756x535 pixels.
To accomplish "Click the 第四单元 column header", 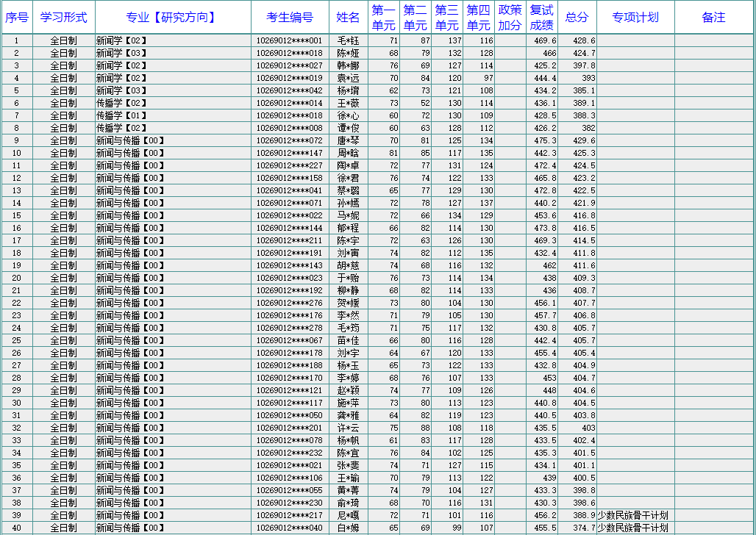I will coord(478,18).
